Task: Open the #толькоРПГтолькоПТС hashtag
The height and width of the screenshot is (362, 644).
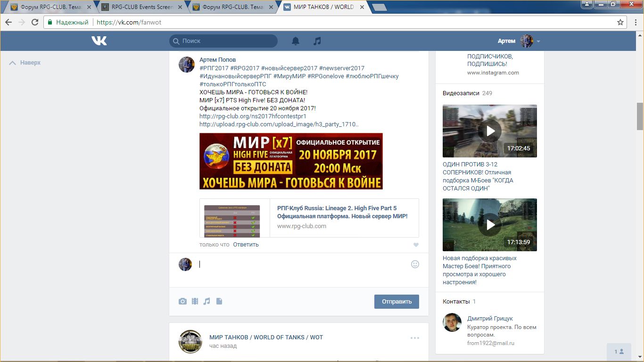Action: 233,84
